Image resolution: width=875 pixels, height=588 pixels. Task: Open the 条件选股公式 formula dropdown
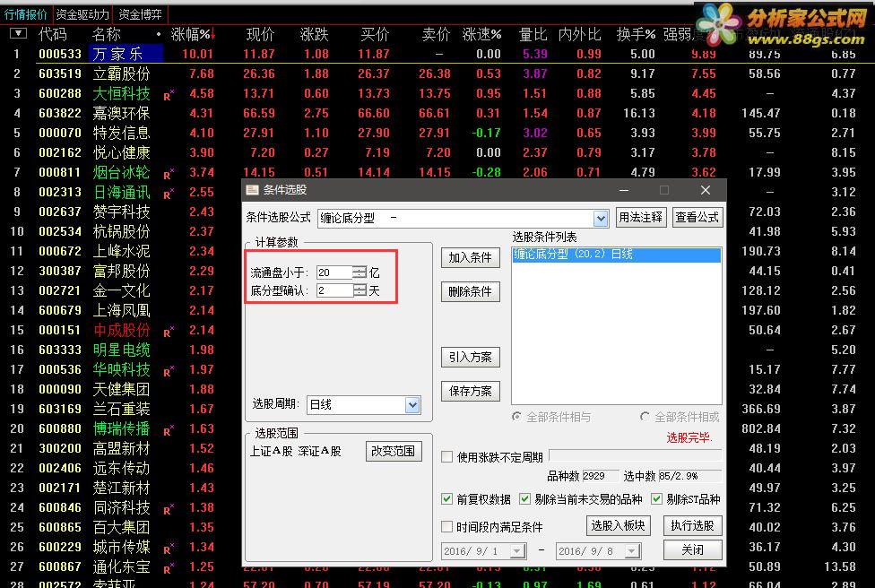pos(601,219)
